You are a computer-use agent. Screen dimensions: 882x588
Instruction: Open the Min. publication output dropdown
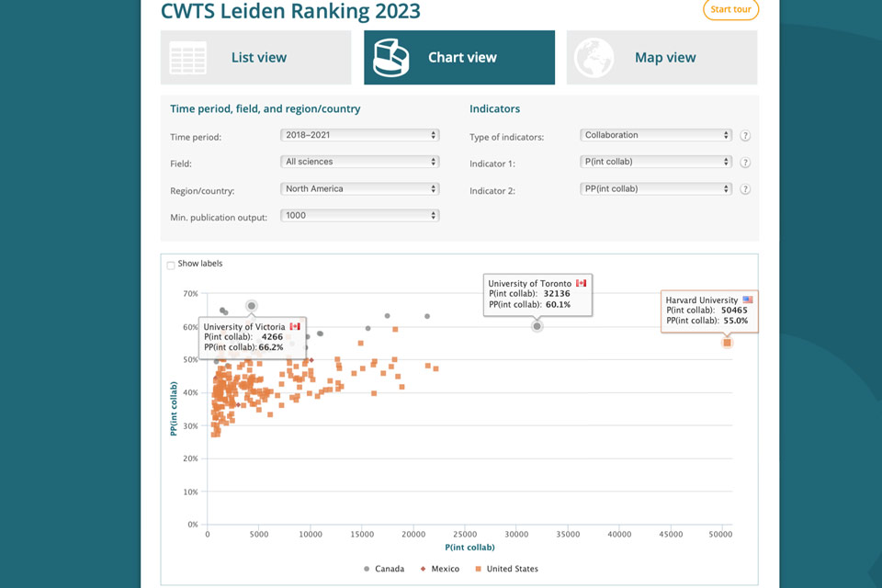coord(359,216)
